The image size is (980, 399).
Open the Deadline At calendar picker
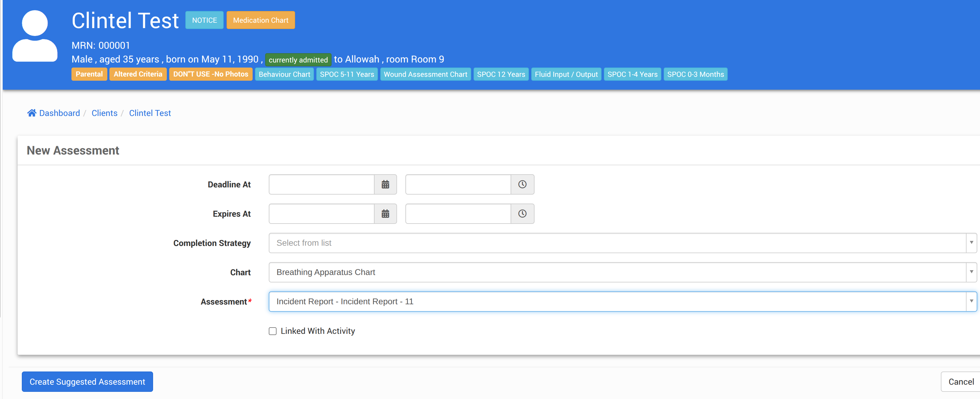click(x=385, y=184)
